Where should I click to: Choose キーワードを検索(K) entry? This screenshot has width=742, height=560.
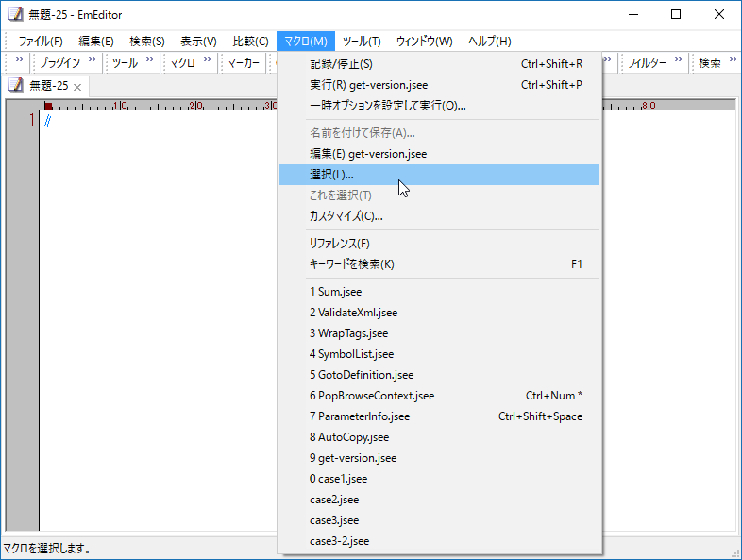pos(439,264)
